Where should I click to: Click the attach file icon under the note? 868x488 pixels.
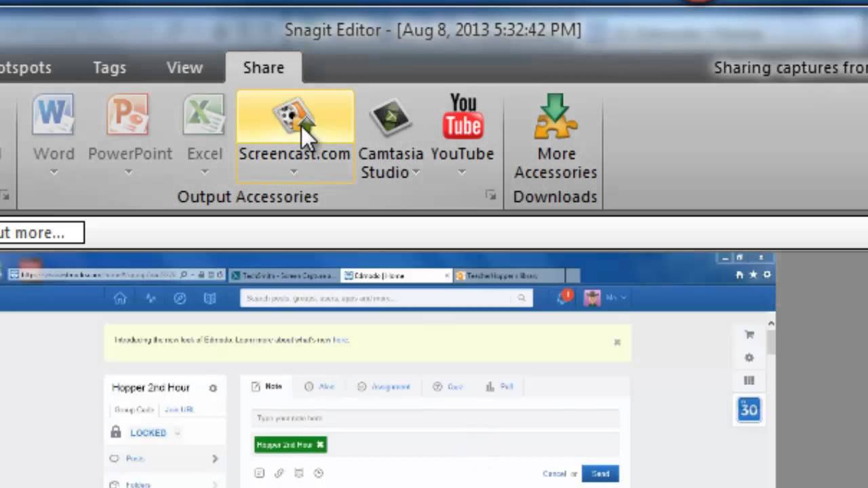click(x=259, y=473)
